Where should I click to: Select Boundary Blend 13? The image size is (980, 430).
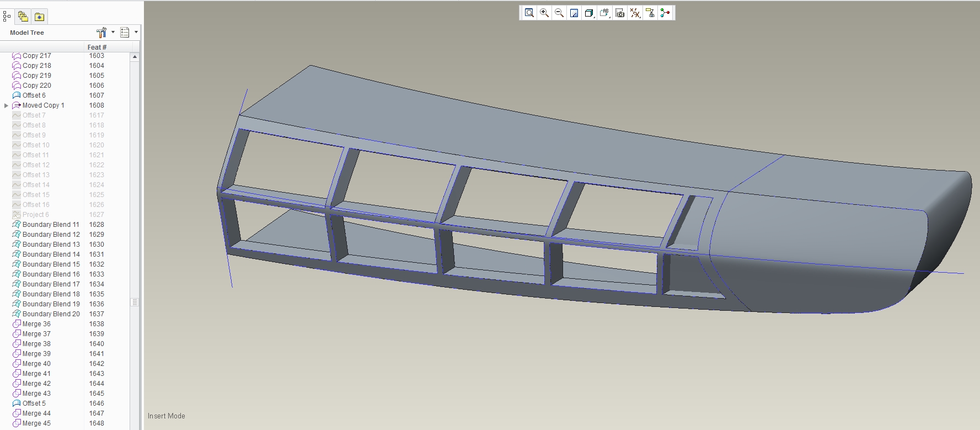(51, 245)
